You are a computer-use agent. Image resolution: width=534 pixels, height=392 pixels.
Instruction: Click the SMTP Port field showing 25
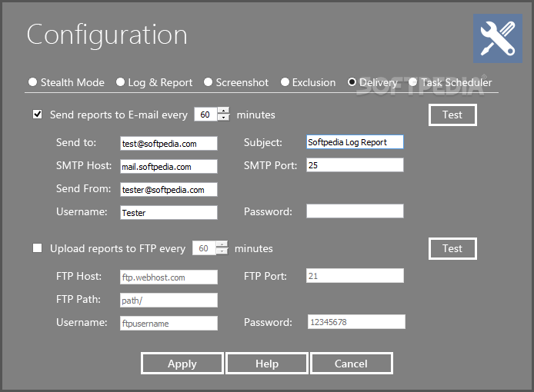[355, 165]
